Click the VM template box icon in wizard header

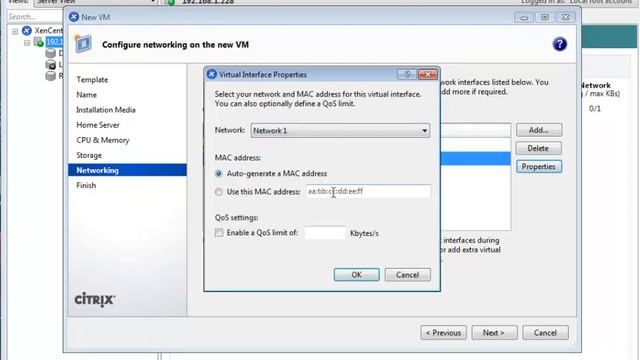point(83,44)
